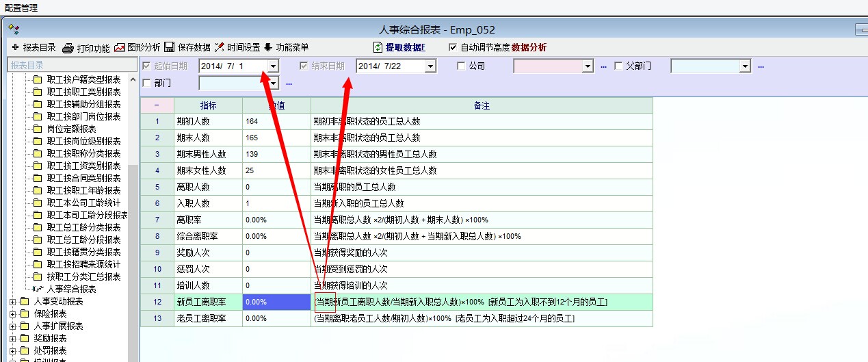Click the 提取数据 refresh icon
This screenshot has height=362, width=868.
[x=378, y=47]
